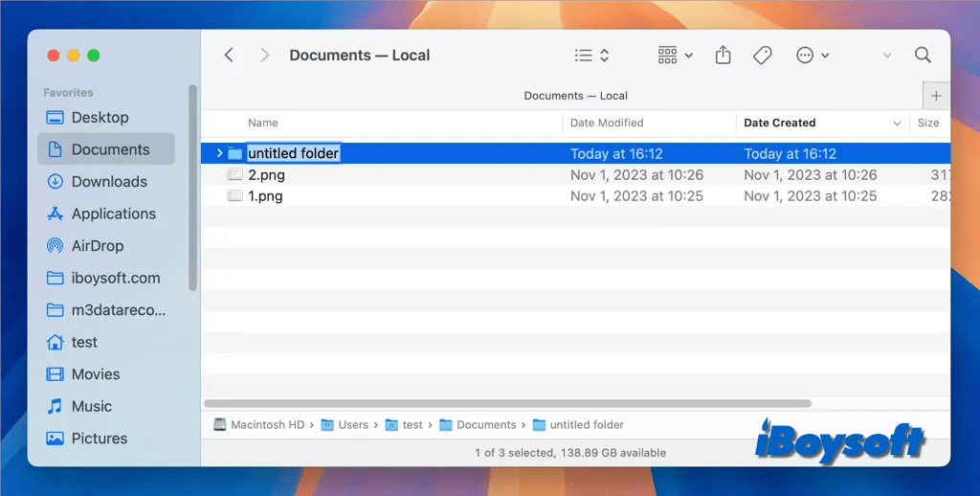Sort by Size column header
Screen dimensions: 980x496
coord(928,123)
